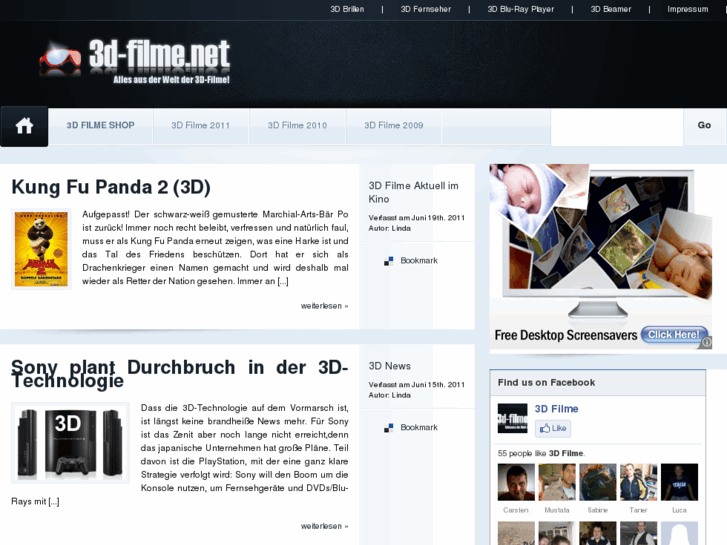This screenshot has width=727, height=545.
Task: Open Sabine's Facebook profile photo
Action: 598,482
